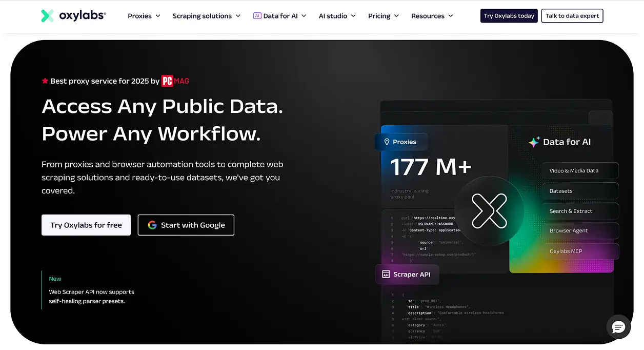Open the live chat bubble icon
Viewport: 644px width, 350px height.
click(x=618, y=327)
